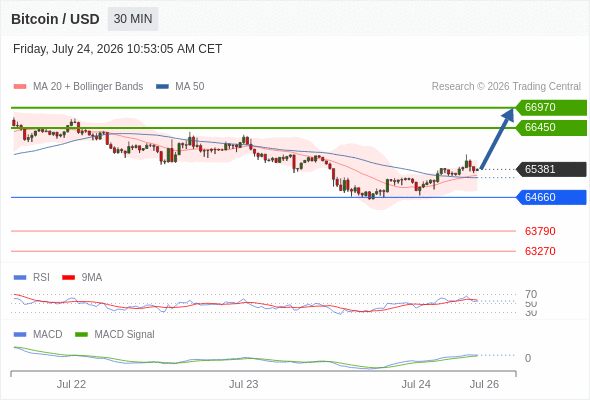Click the RSI 70 axis value
Screen dimensions: 590x400
tap(531, 294)
